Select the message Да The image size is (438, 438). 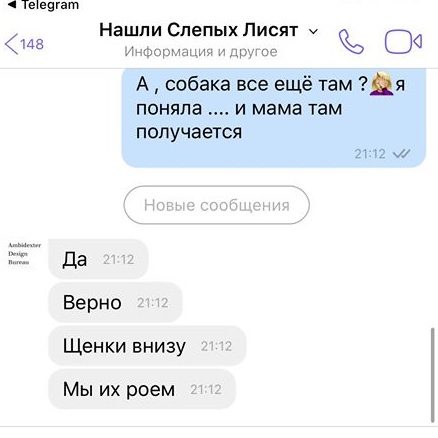(98, 259)
